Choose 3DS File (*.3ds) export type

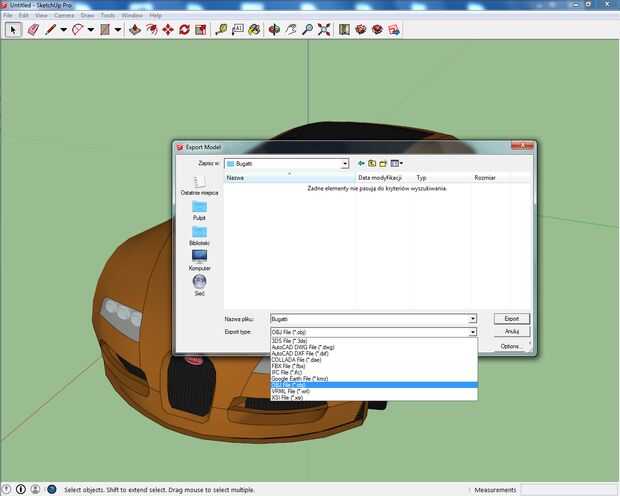tap(374, 341)
